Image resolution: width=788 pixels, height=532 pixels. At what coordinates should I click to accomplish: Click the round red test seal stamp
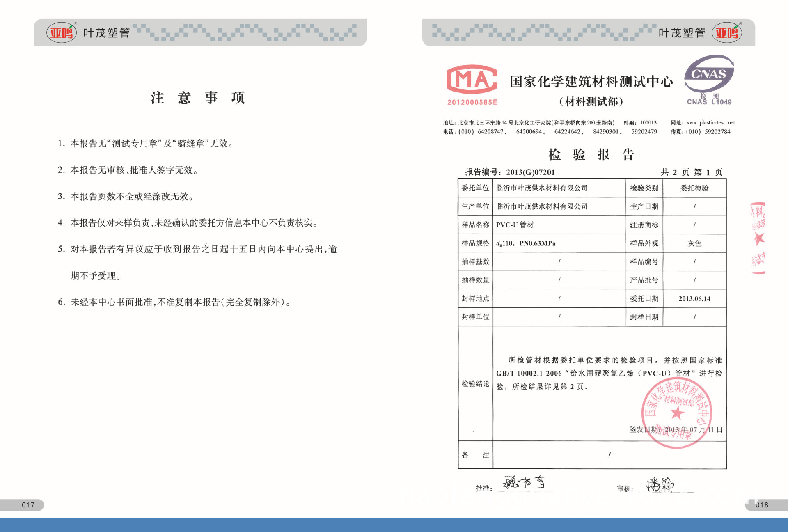coord(677,413)
